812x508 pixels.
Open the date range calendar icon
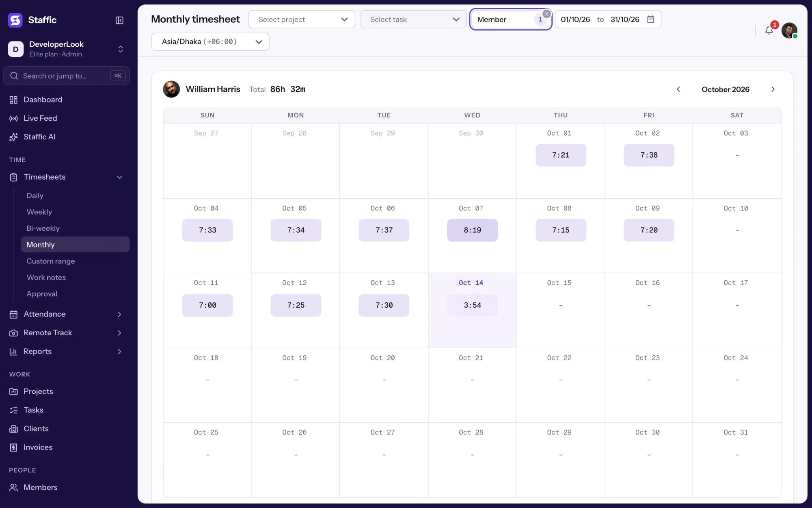tap(650, 19)
